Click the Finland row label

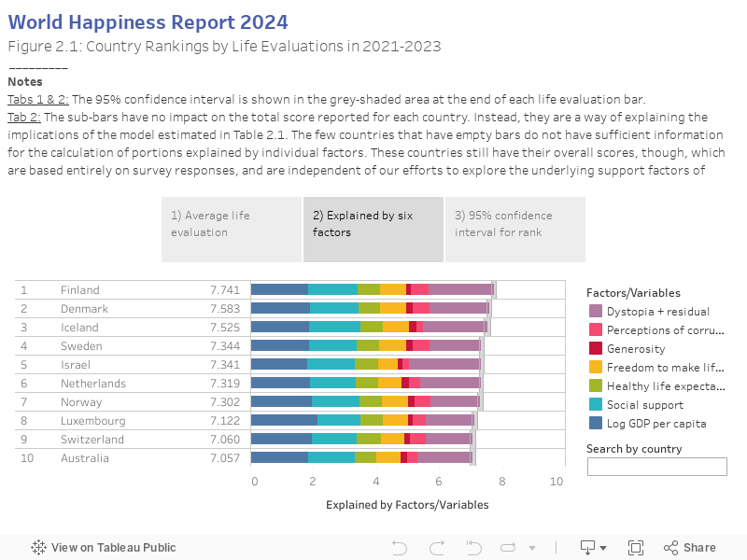(x=80, y=290)
